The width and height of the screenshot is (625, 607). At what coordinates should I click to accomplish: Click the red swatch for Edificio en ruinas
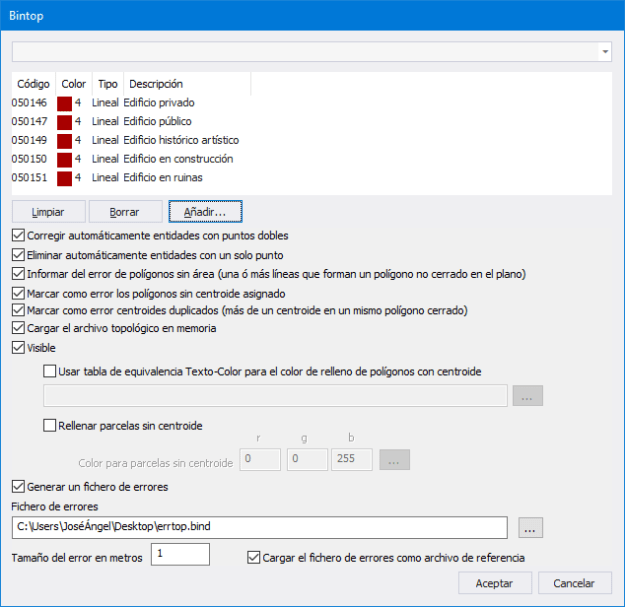(65, 178)
